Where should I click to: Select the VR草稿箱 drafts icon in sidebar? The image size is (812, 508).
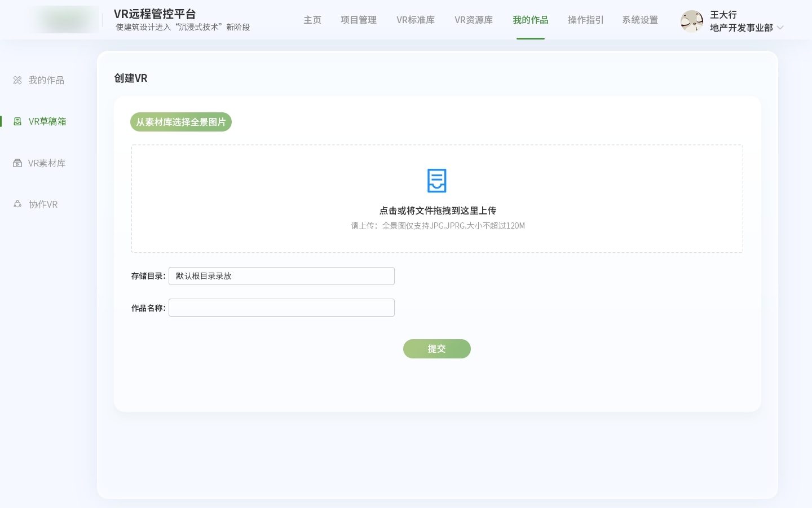[x=17, y=121]
